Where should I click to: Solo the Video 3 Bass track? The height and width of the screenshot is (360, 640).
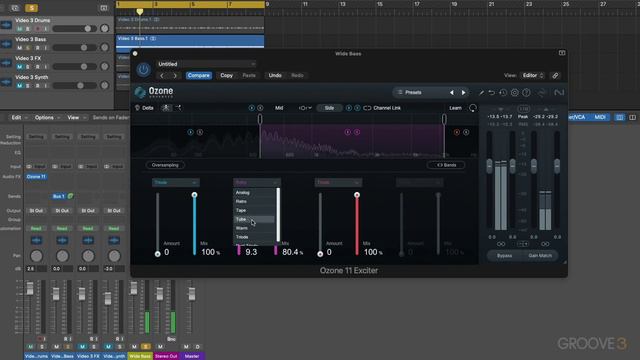point(28,48)
